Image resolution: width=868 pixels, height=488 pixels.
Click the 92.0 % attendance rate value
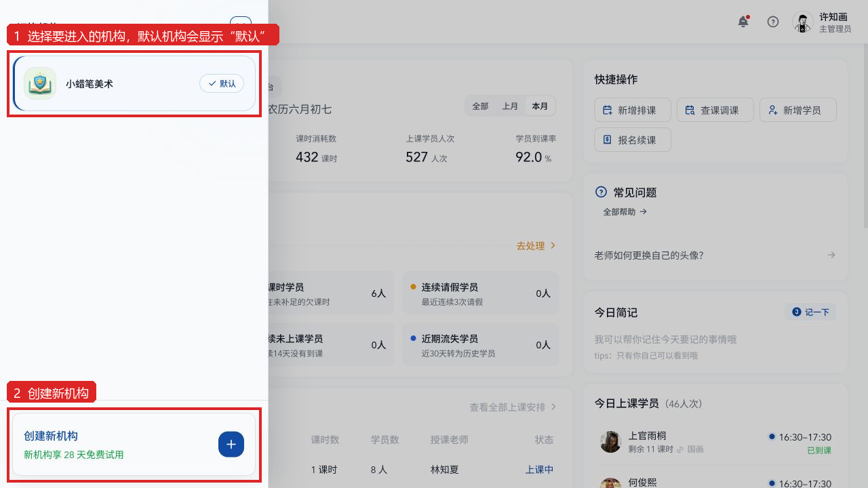pos(533,157)
